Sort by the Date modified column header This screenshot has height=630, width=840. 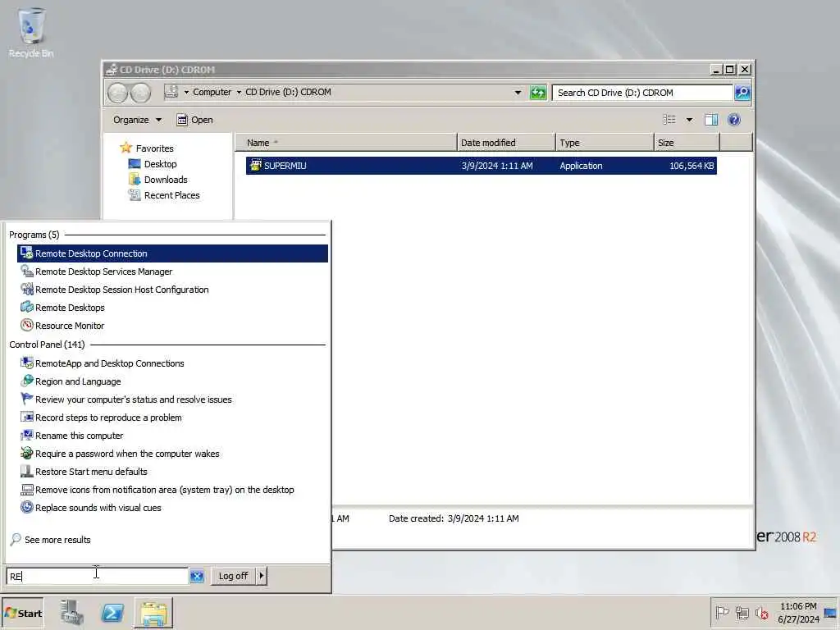pos(506,143)
